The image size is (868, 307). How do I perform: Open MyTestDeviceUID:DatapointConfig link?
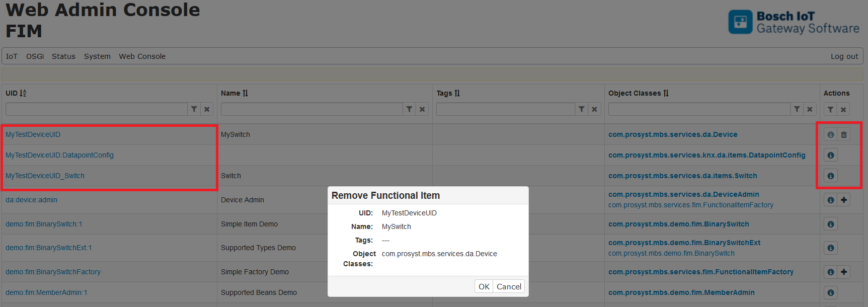coord(59,155)
